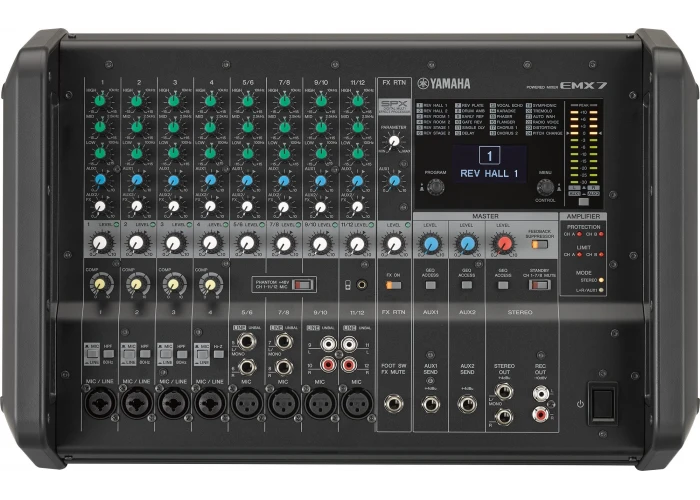Click the AUX2 SEND output jack

click(467, 404)
